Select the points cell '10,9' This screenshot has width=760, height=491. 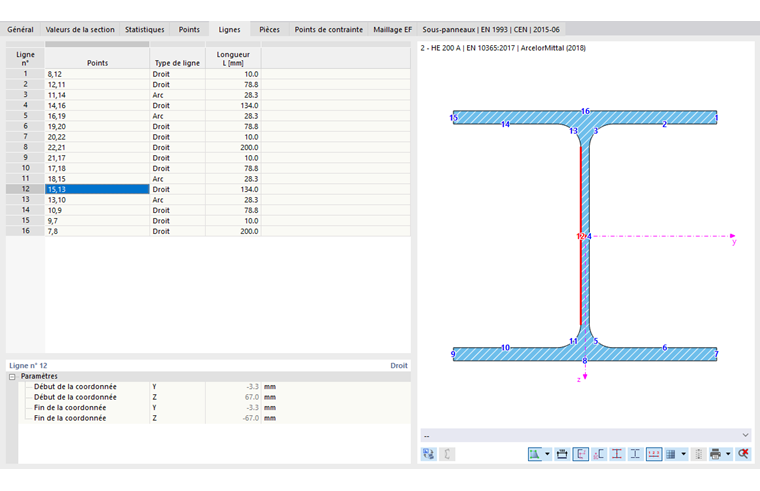click(97, 210)
